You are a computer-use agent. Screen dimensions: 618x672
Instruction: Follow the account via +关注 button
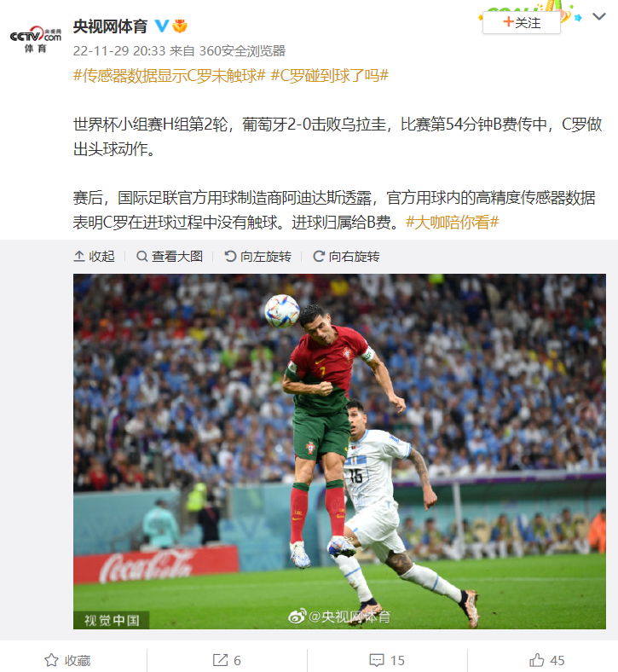pyautogui.click(x=521, y=22)
